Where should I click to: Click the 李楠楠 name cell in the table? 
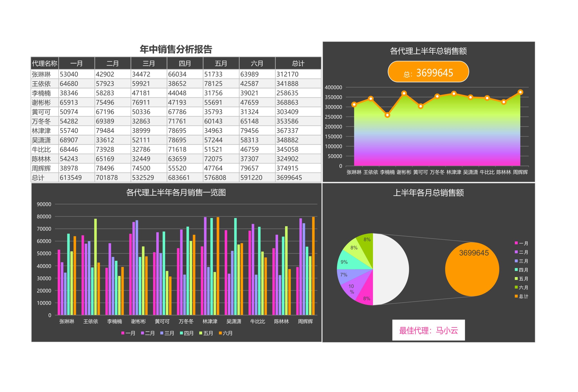coord(45,93)
